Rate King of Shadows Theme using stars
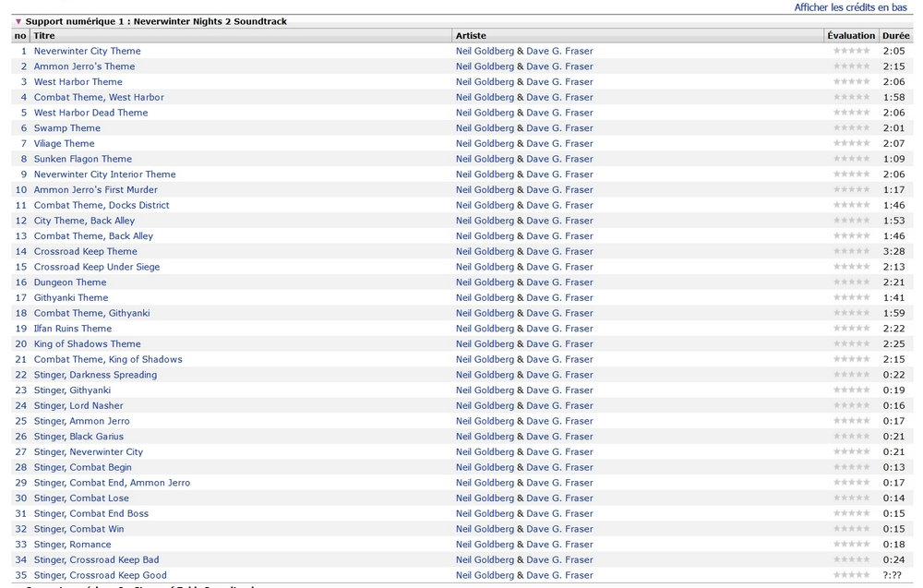 click(851, 343)
